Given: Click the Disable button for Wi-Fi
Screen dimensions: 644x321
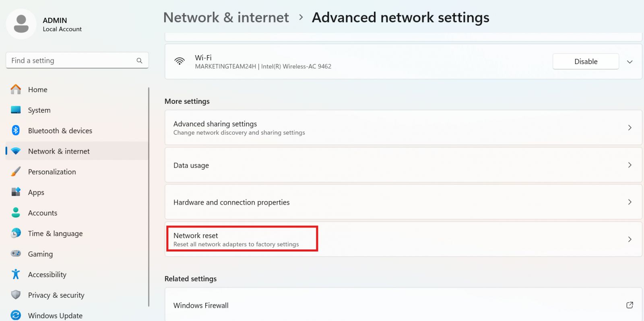Looking at the screenshot, I should 586,61.
